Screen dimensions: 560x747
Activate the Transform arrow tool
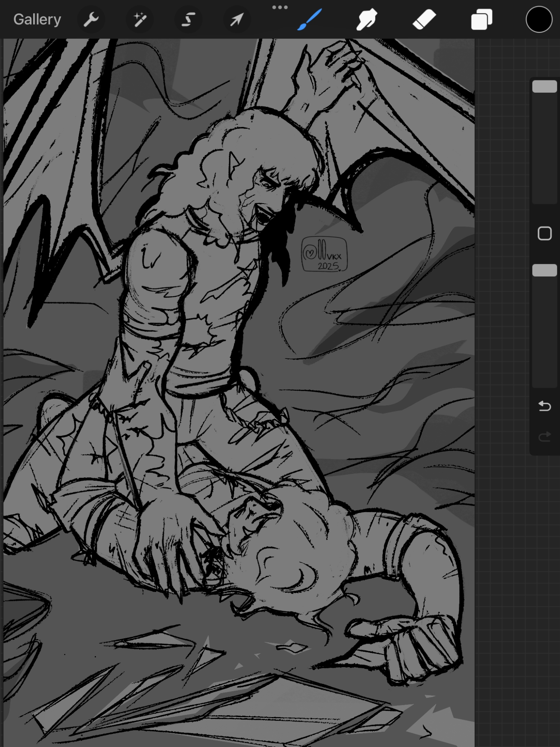(x=237, y=20)
